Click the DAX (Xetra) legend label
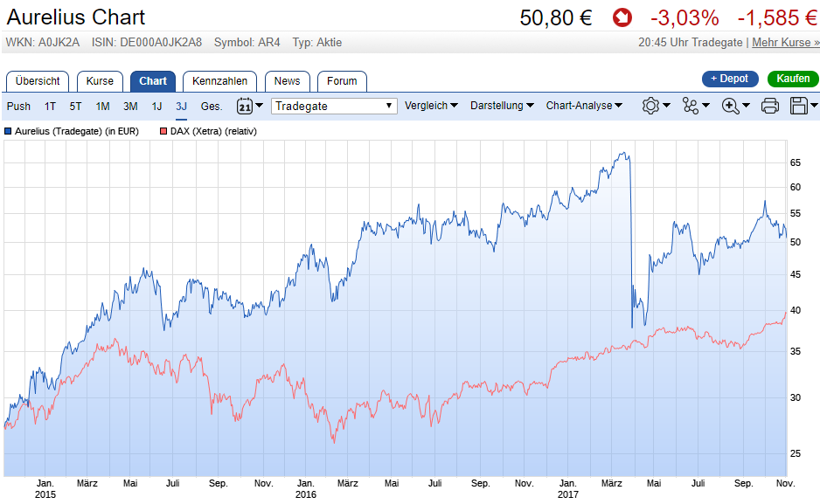This screenshot has height=504, width=820. [x=213, y=132]
